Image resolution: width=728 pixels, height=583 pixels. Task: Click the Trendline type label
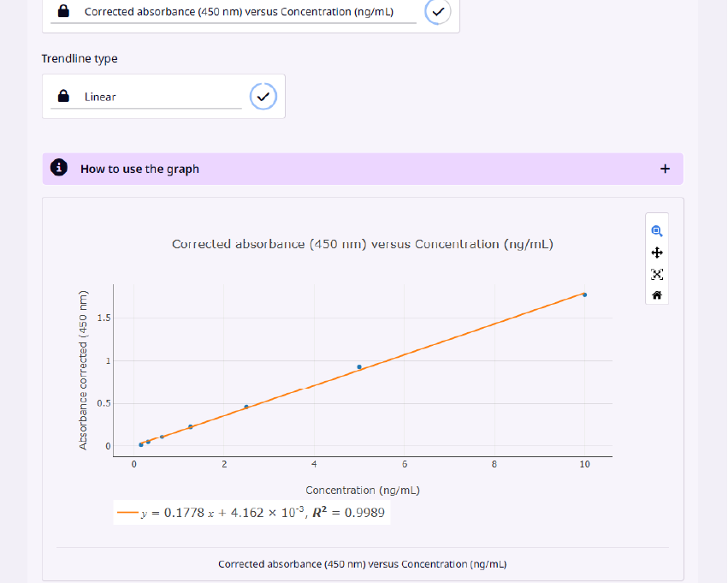coord(80,58)
